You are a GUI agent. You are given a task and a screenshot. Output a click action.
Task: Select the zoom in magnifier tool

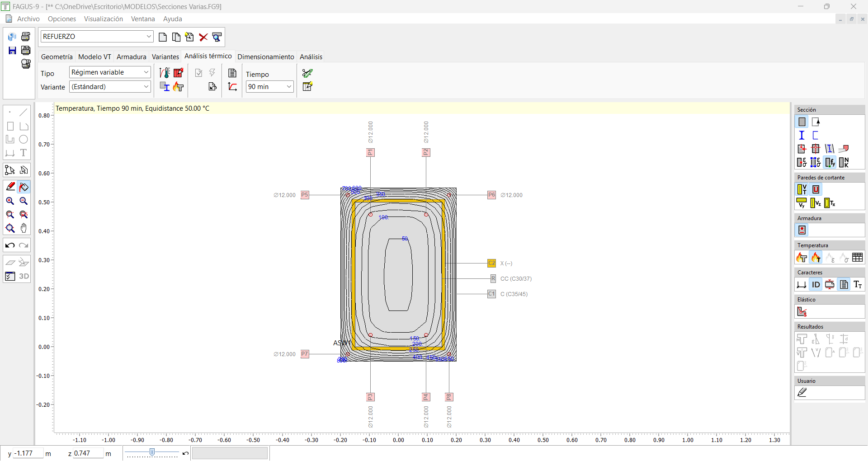click(x=10, y=201)
